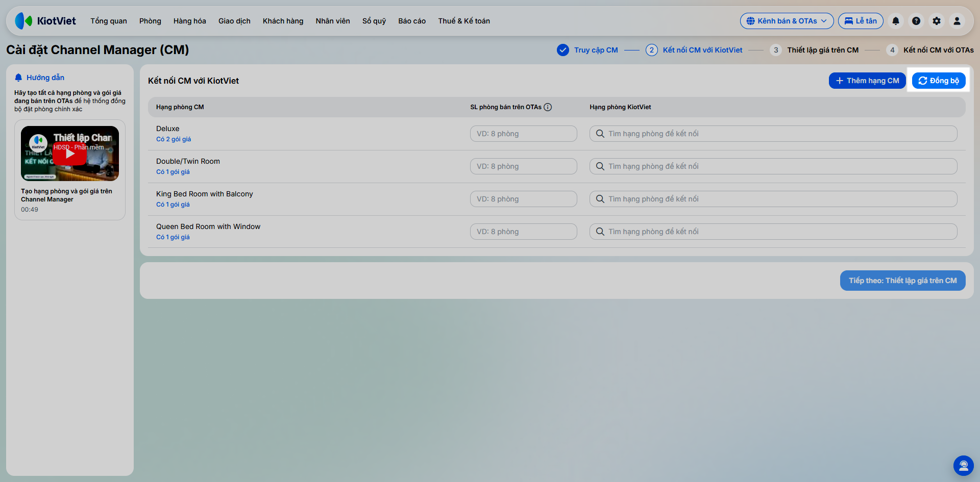
Task: Click the Deluxe room type name
Action: [168, 129]
